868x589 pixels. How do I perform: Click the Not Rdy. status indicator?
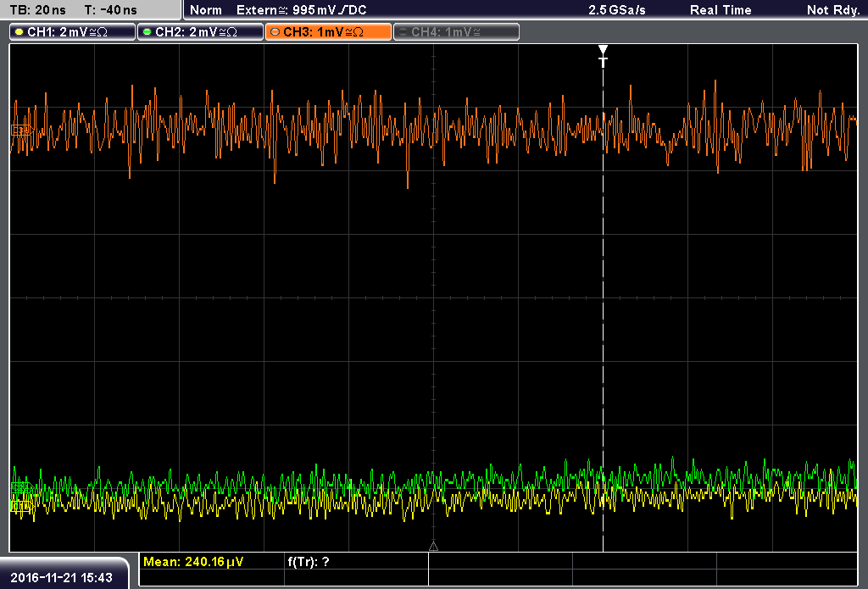pos(832,10)
